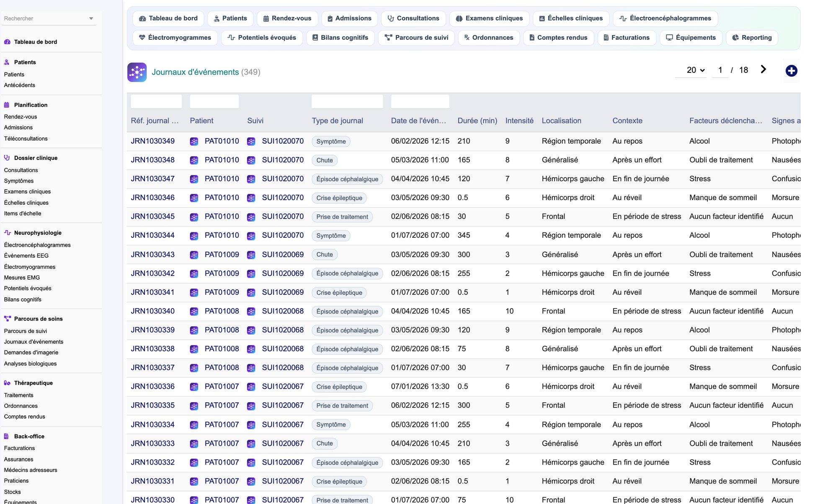Open the Rendez-vous tab
This screenshot has width=815, height=504.
coord(287,18)
